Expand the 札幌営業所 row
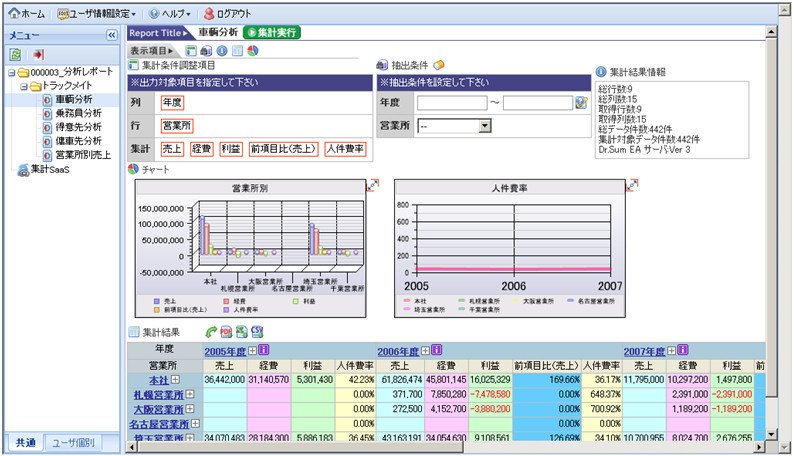The image size is (794, 456). (x=190, y=394)
